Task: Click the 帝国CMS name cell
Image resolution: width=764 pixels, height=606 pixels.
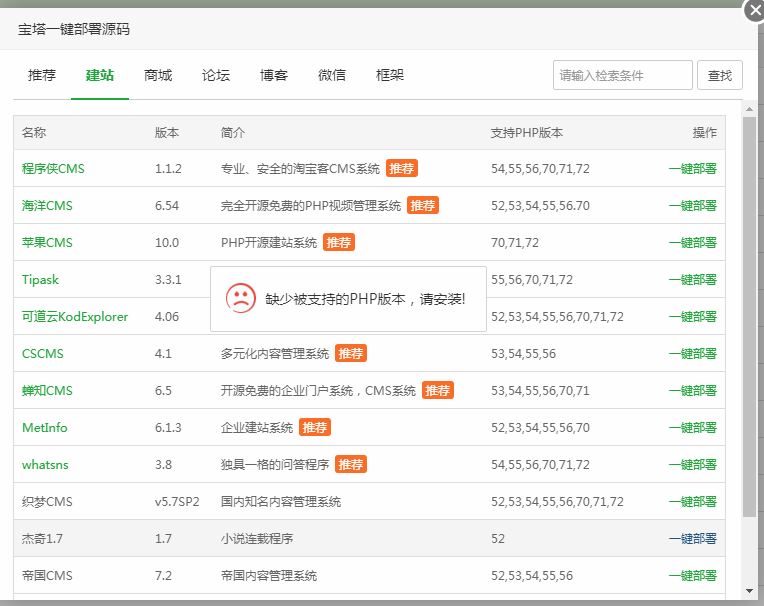Action: (47, 576)
